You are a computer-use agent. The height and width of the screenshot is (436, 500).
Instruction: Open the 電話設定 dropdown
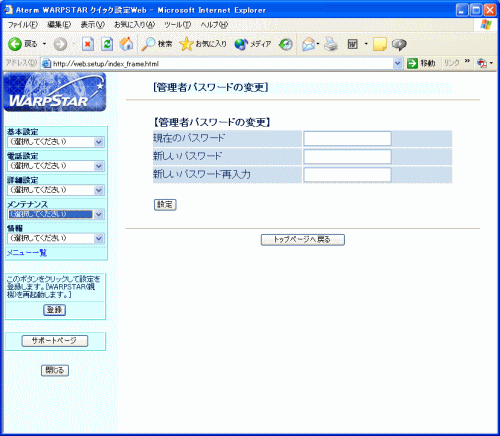coord(56,166)
